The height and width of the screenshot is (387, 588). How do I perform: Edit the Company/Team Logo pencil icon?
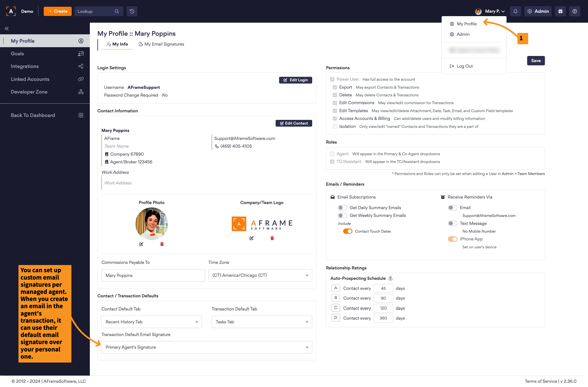[252, 238]
